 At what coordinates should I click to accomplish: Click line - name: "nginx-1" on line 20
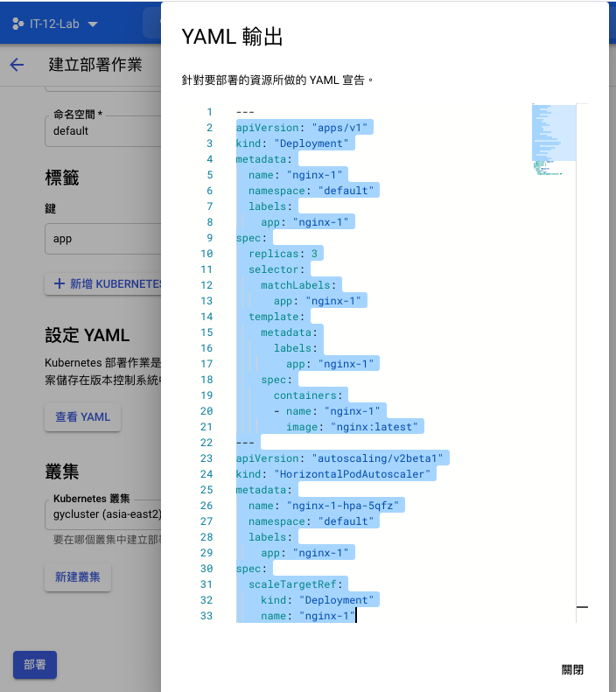(327, 411)
